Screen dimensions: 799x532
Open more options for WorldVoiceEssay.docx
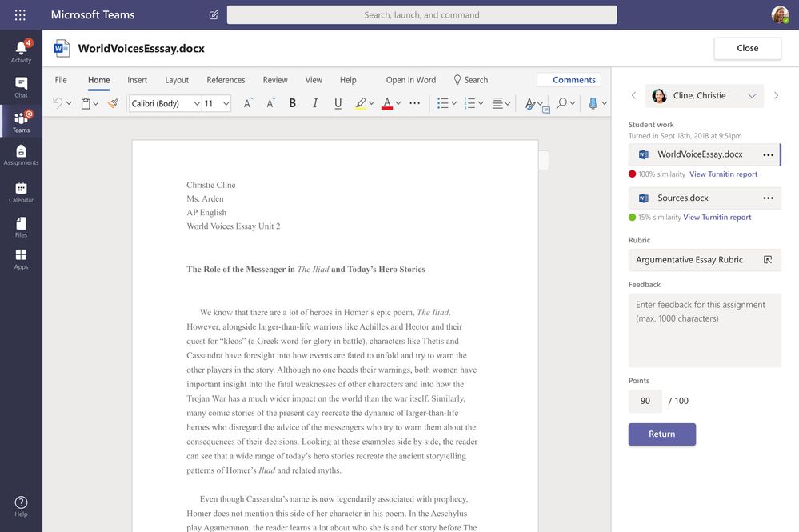[768, 155]
